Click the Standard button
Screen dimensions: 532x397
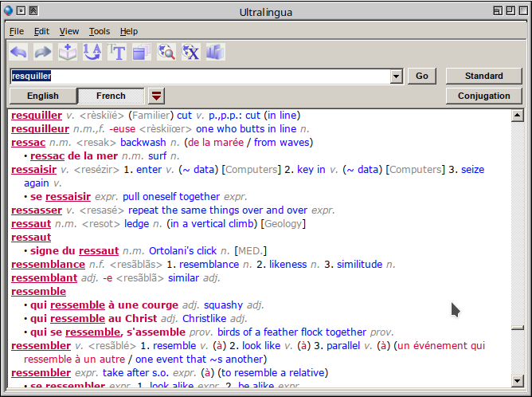484,76
